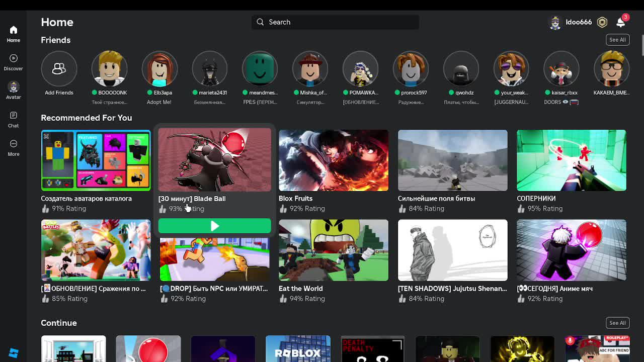Open friend BOOOOONK's avatar

coord(109,68)
